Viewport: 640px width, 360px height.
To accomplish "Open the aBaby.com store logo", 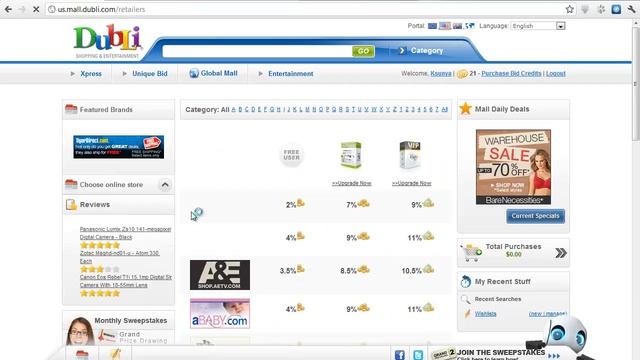I will 220,313.
